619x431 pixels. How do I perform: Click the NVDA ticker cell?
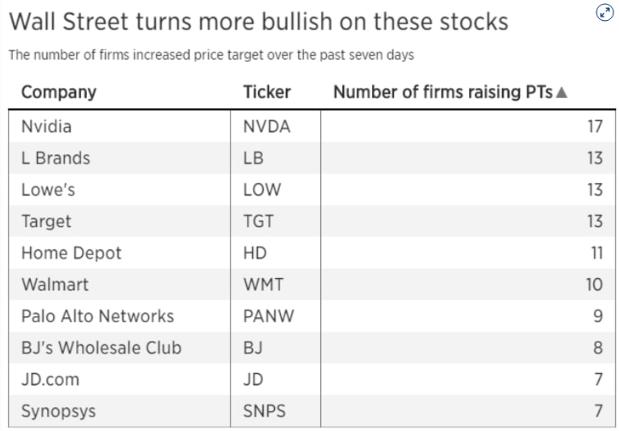click(x=266, y=127)
